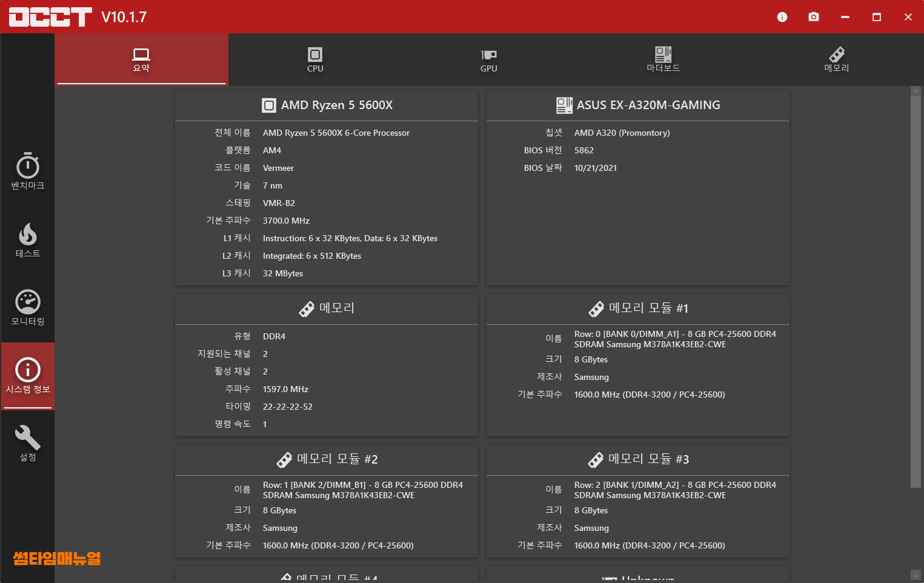Screen dimensions: 924x583
Task: Click 'AMD A320 (Promontory)' chipset value
Action: tap(622, 133)
